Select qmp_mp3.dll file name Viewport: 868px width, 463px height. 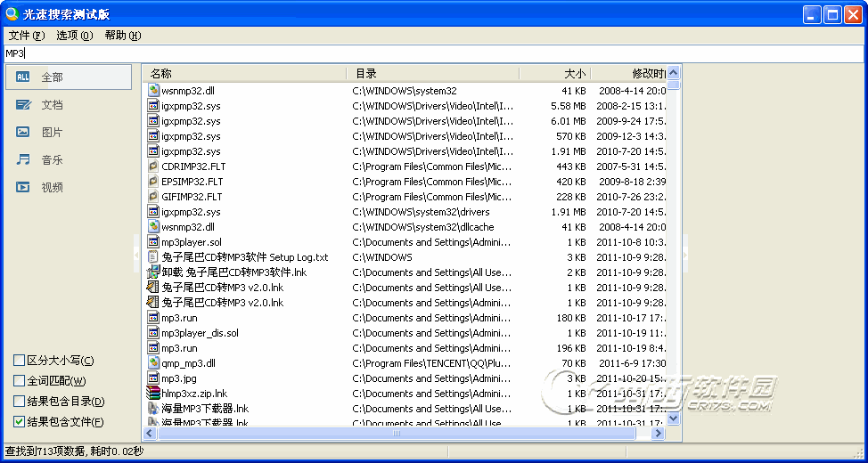pos(188,363)
